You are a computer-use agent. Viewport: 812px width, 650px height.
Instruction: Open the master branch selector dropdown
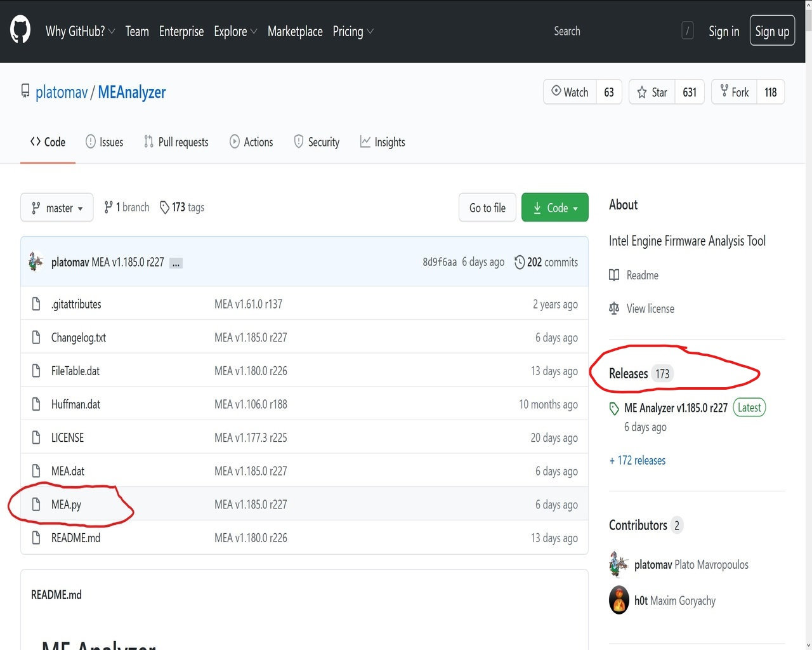tap(57, 208)
